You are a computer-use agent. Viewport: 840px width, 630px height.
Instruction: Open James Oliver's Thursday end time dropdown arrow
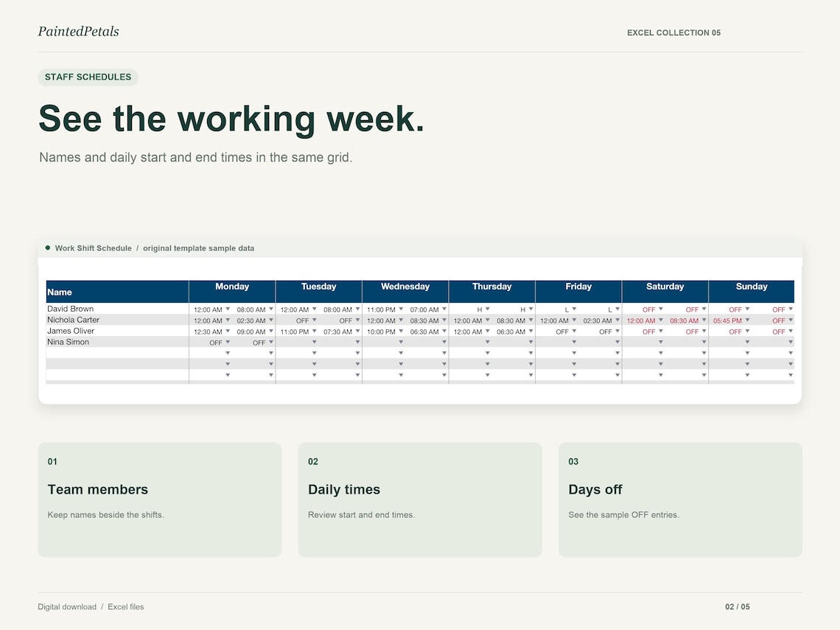click(x=531, y=331)
